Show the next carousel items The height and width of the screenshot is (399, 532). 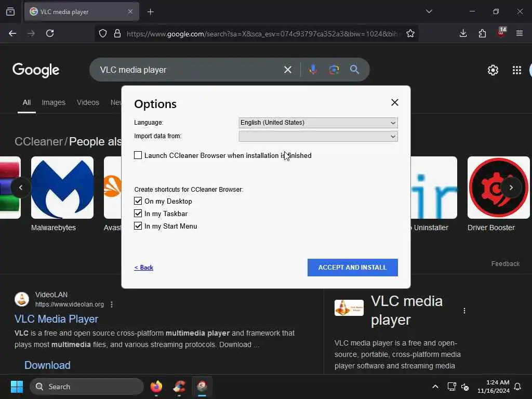tap(511, 187)
